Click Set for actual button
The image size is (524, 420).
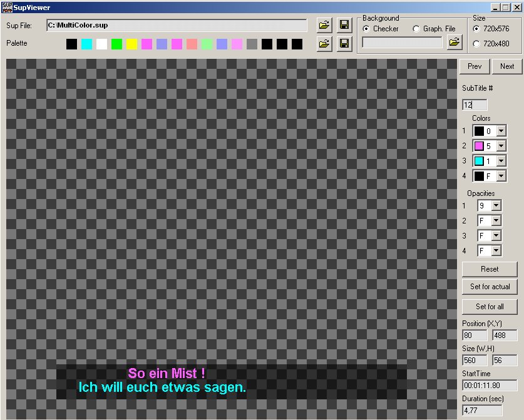490,287
